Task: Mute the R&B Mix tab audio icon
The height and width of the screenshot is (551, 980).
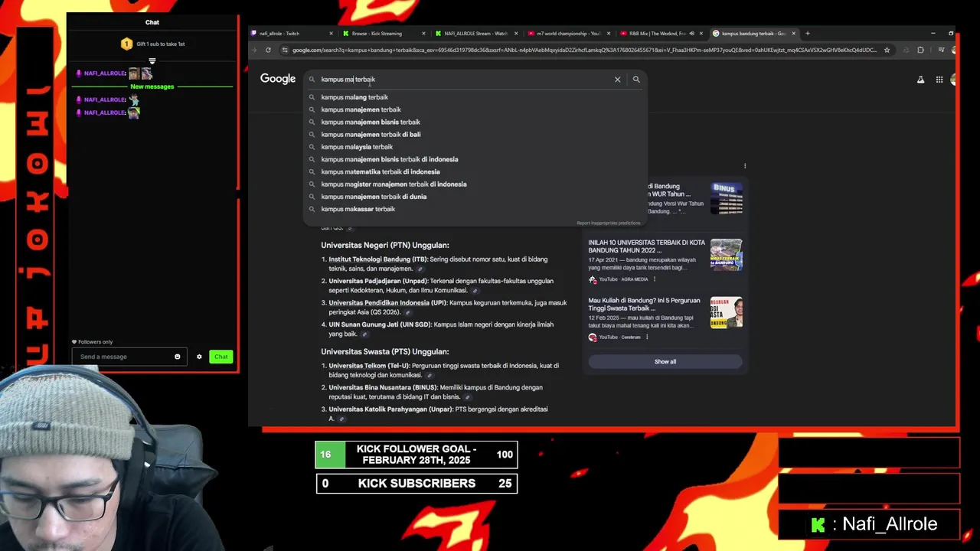Action: (691, 34)
